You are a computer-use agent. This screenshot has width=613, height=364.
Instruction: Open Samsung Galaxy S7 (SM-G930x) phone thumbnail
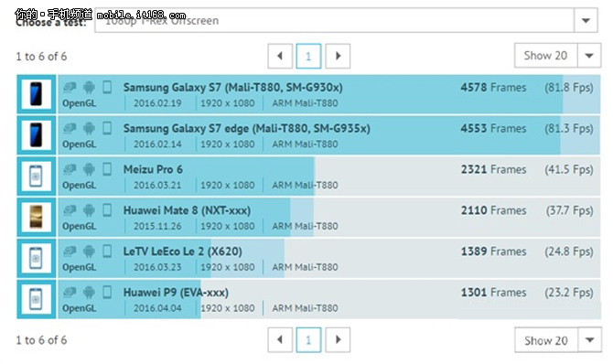click(36, 94)
